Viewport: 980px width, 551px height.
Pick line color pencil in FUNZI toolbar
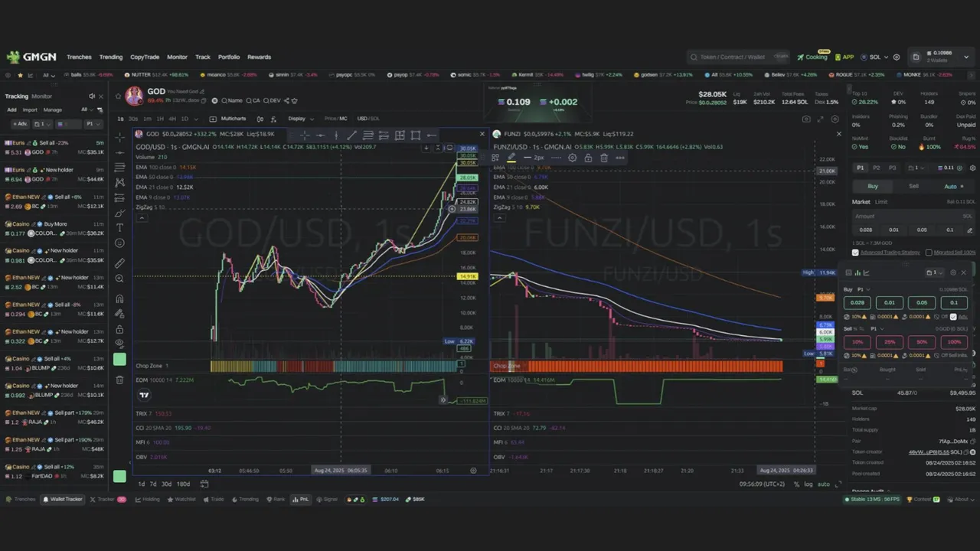[x=511, y=158]
